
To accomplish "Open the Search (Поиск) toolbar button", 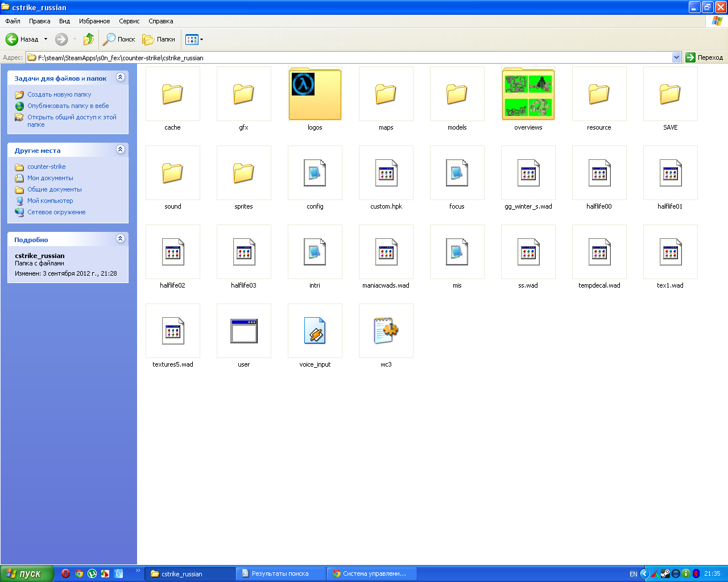I will (x=119, y=39).
